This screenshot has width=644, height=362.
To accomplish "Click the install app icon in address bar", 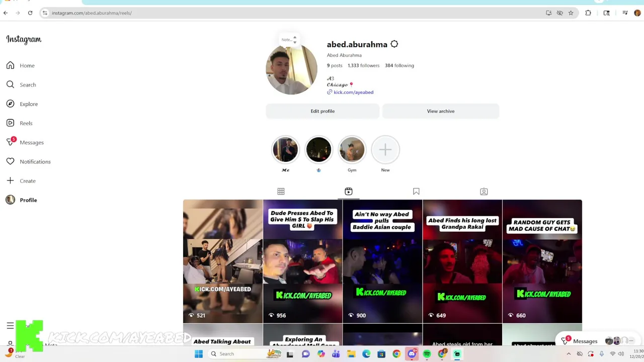I will point(548,13).
